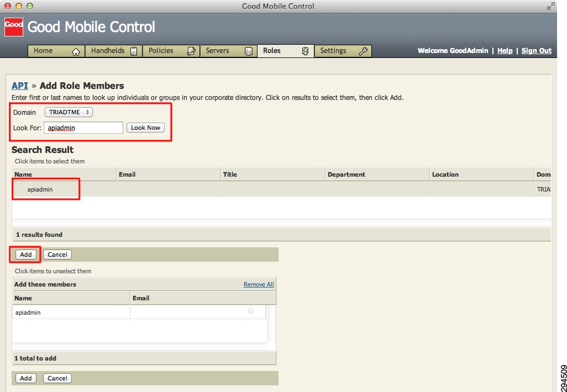Click the red Good logo icon
The image size is (567, 392).
point(14,27)
